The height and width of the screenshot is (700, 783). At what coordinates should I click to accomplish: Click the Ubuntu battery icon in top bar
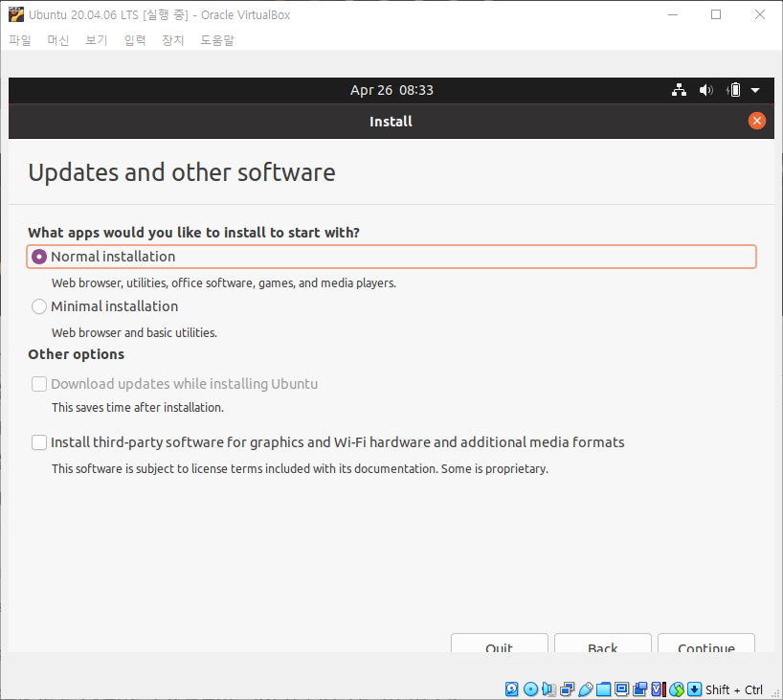[733, 90]
